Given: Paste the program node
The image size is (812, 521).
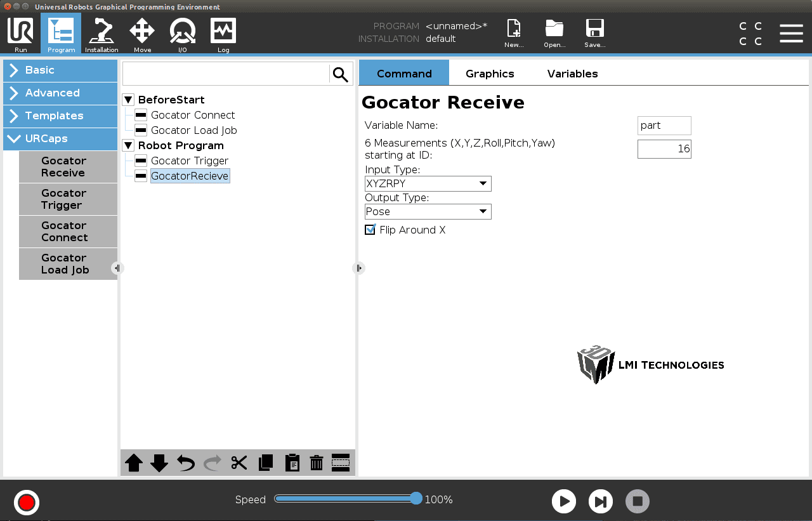Looking at the screenshot, I should coord(292,463).
